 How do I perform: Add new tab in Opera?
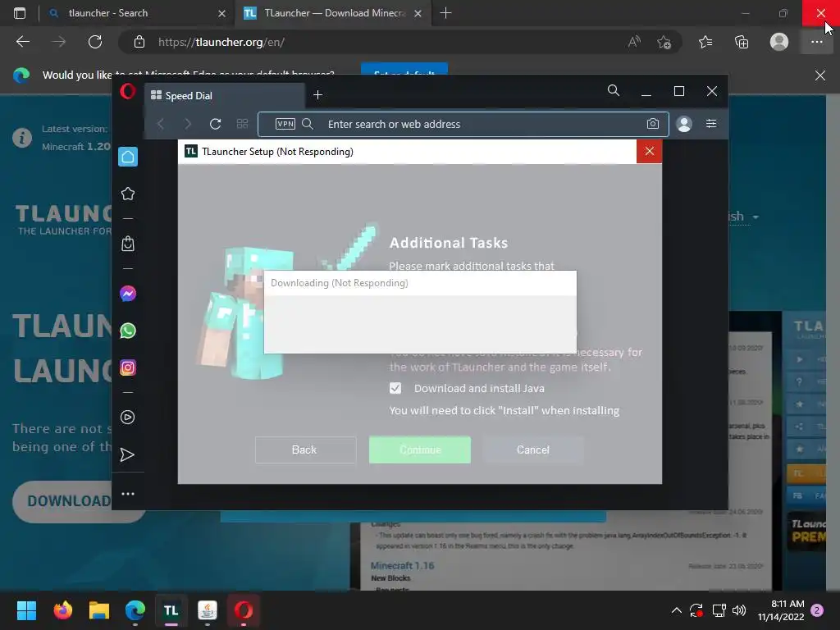coord(317,95)
